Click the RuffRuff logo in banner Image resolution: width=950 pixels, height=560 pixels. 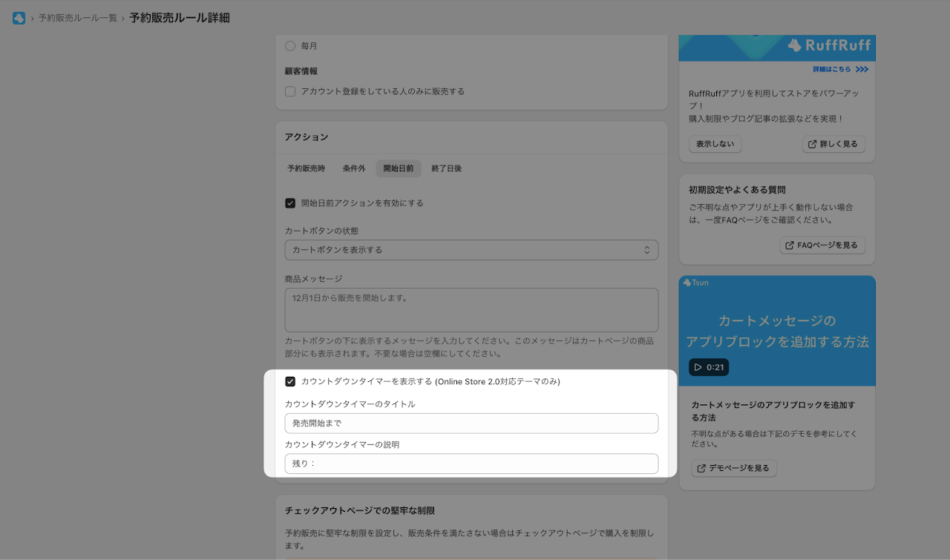click(828, 45)
